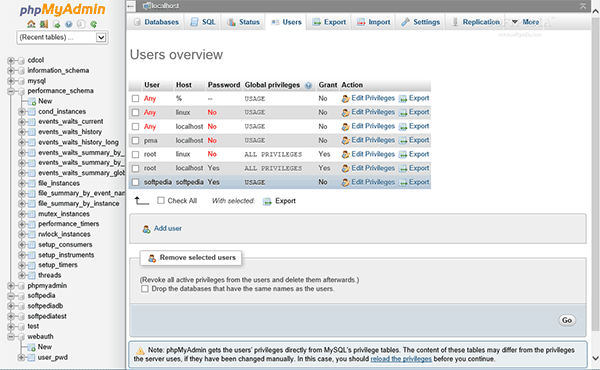Viewport: 600px width, 370px height.
Task: Expand the mutex_instances table node
Action: tap(22, 214)
